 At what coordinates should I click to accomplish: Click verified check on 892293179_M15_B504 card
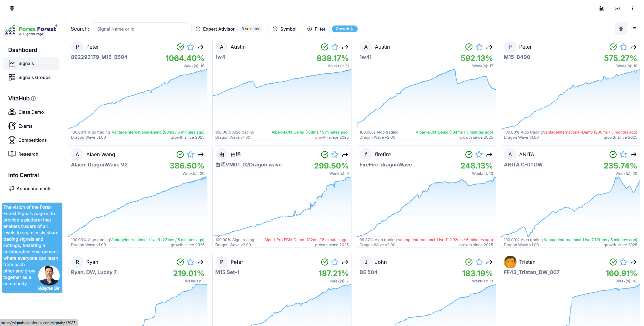click(180, 47)
